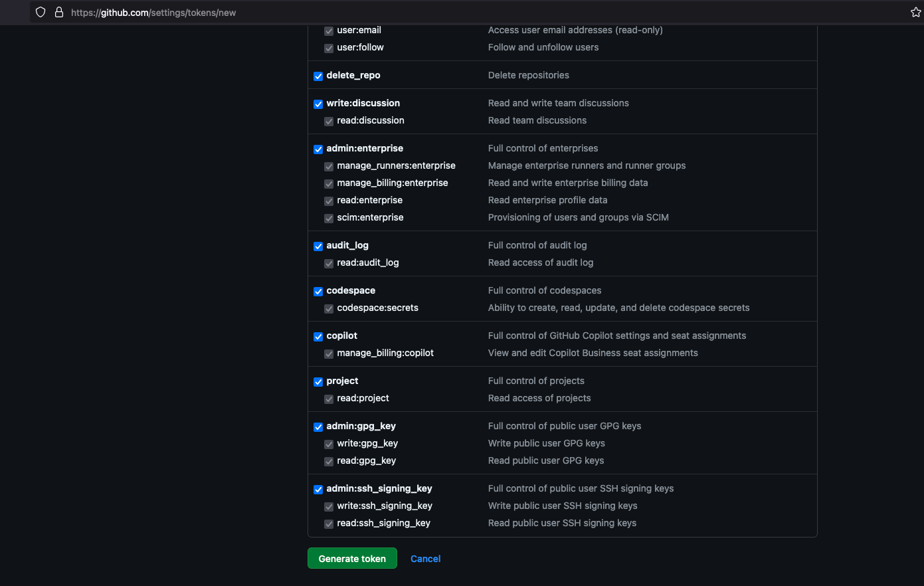Click the manage_billing:copilot checkbox
The width and height of the screenshot is (924, 586).
(329, 354)
